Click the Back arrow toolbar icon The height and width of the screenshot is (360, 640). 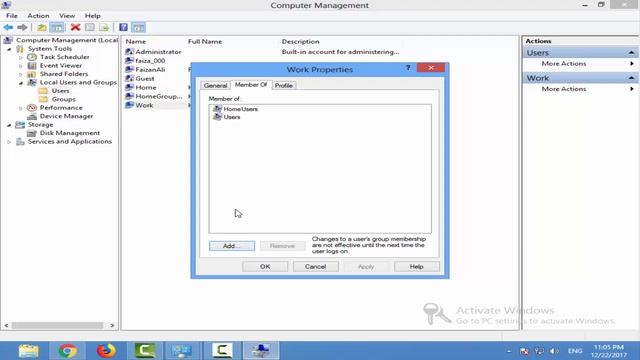[x=8, y=27]
